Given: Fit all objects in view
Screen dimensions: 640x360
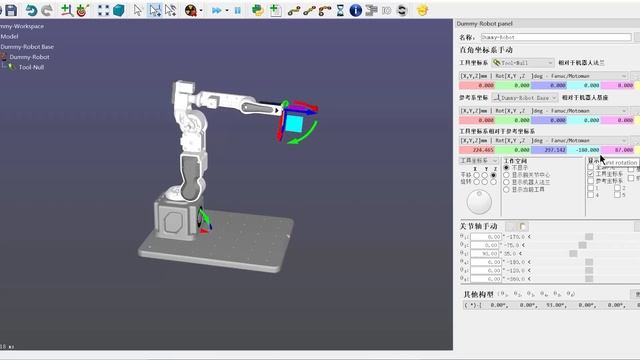Looking at the screenshot, I should (103, 10).
